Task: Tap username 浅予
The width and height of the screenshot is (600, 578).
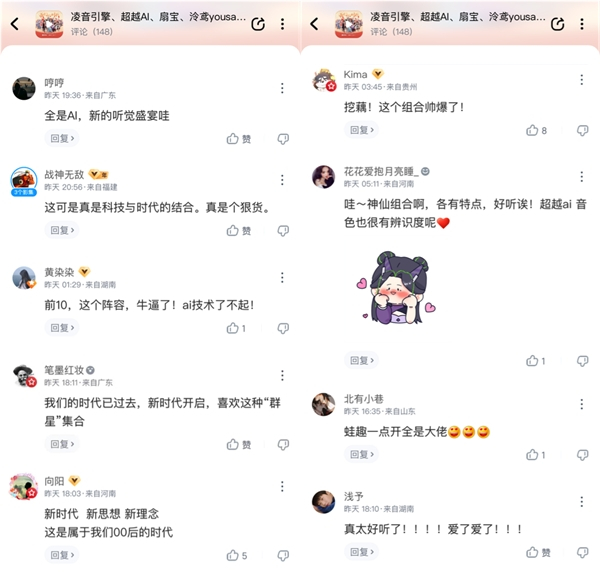Action: coord(353,497)
